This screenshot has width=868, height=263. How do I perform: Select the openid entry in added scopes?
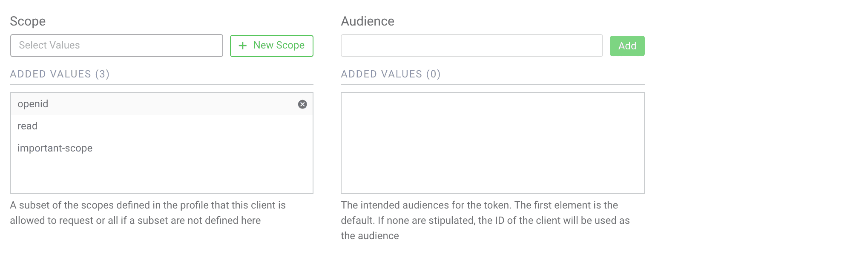coord(33,104)
